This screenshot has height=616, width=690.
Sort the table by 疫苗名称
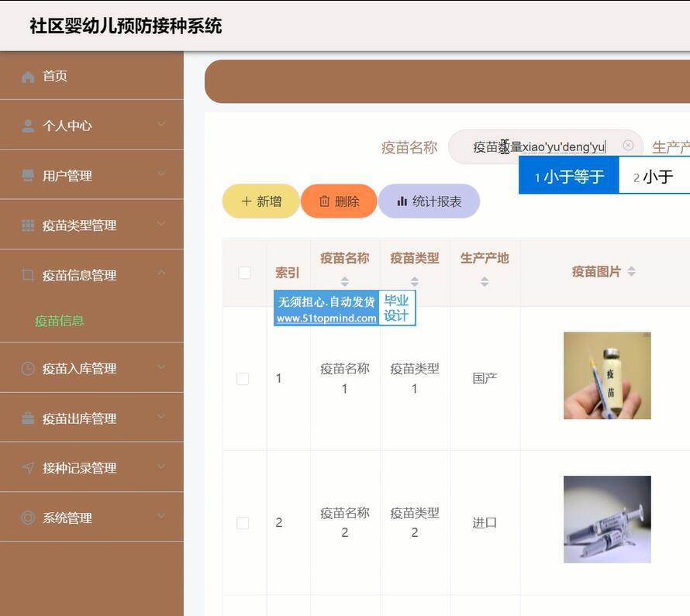[x=344, y=281]
